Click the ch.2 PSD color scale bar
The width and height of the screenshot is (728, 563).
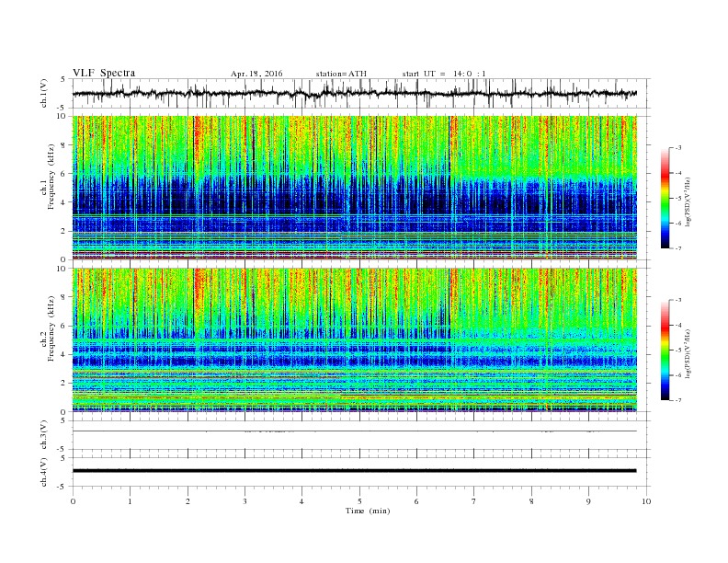coord(665,350)
